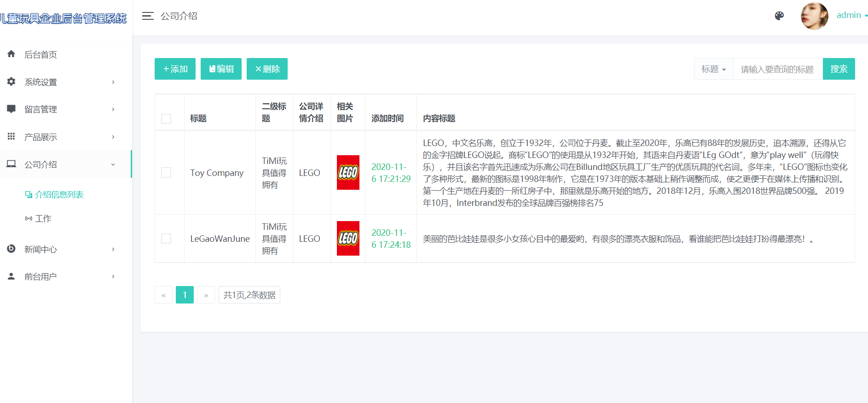Click the 2020-11-6 17:21:29 timestamp

(x=391, y=173)
